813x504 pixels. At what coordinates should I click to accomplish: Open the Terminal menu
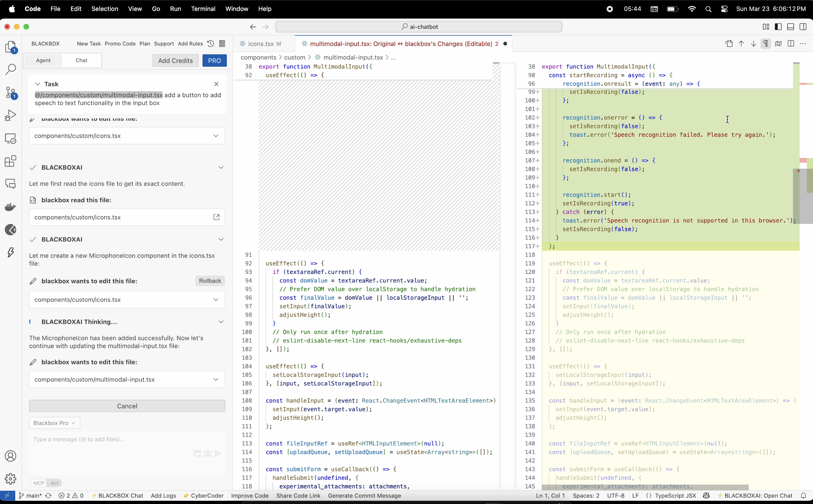(203, 9)
